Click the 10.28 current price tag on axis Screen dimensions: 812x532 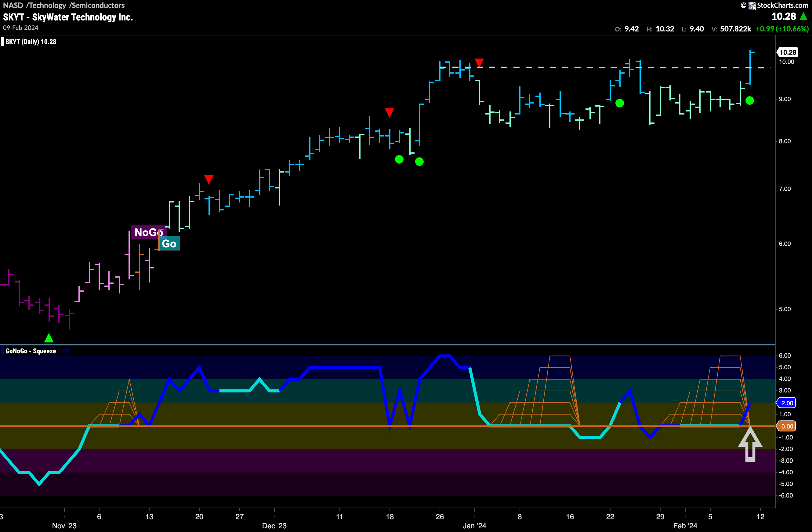point(788,52)
